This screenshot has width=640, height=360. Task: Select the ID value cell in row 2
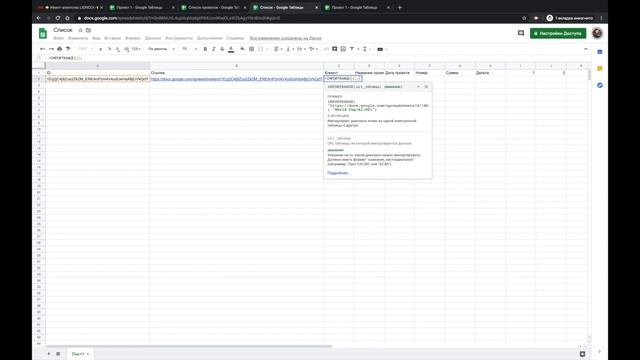[98, 79]
